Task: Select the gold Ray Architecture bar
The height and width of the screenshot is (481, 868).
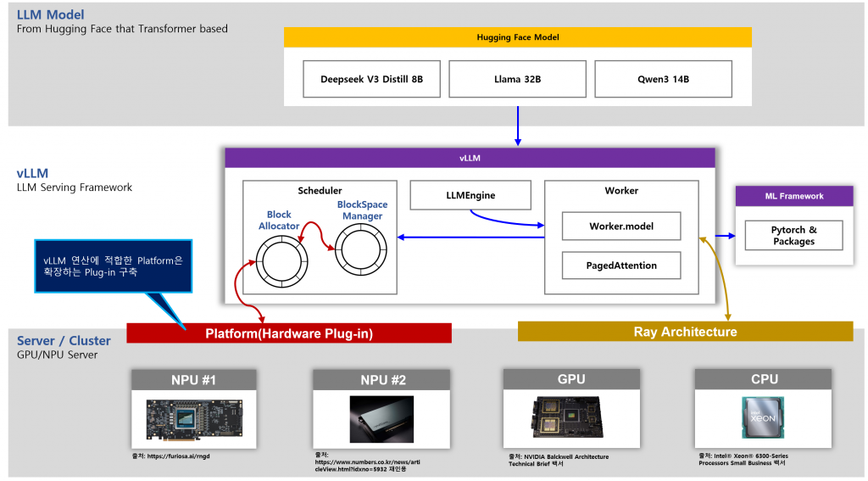Action: tap(685, 332)
